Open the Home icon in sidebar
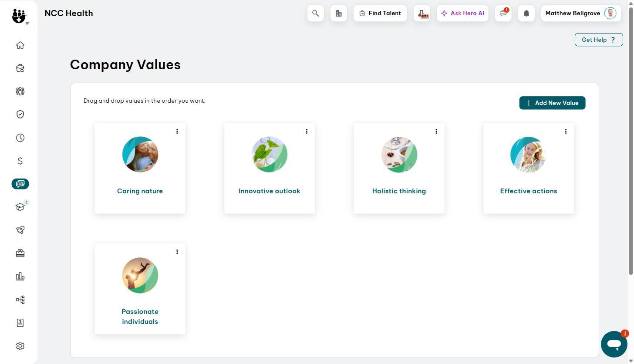Image resolution: width=634 pixels, height=364 pixels. pos(20,45)
